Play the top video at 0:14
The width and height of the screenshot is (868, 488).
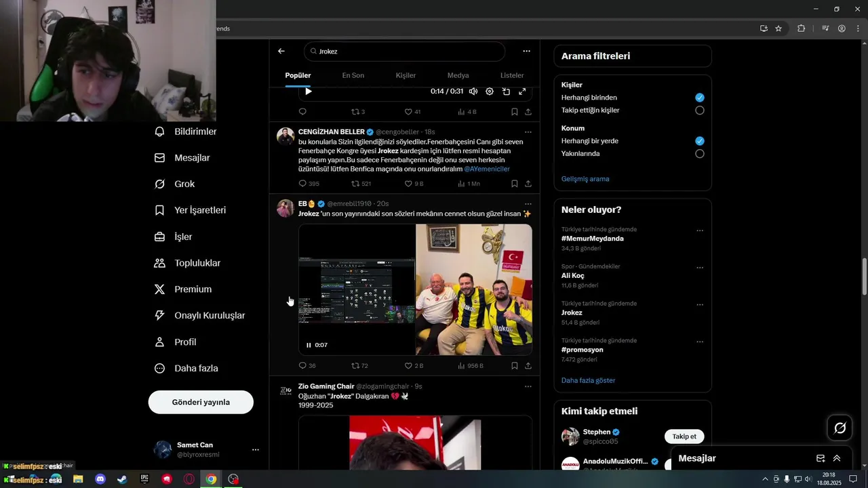(308, 91)
